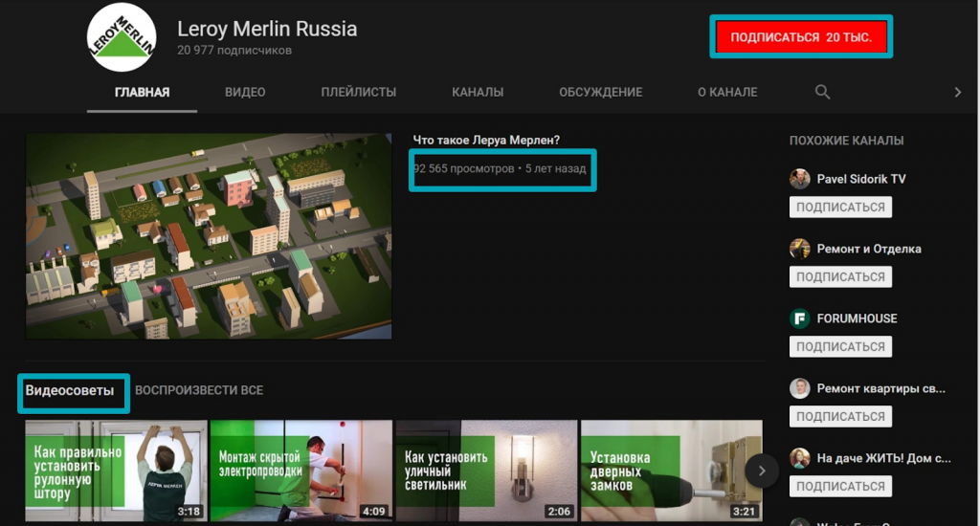Open the ОБСУЖДЕНИЕ tab
The image size is (980, 526).
coord(601,93)
